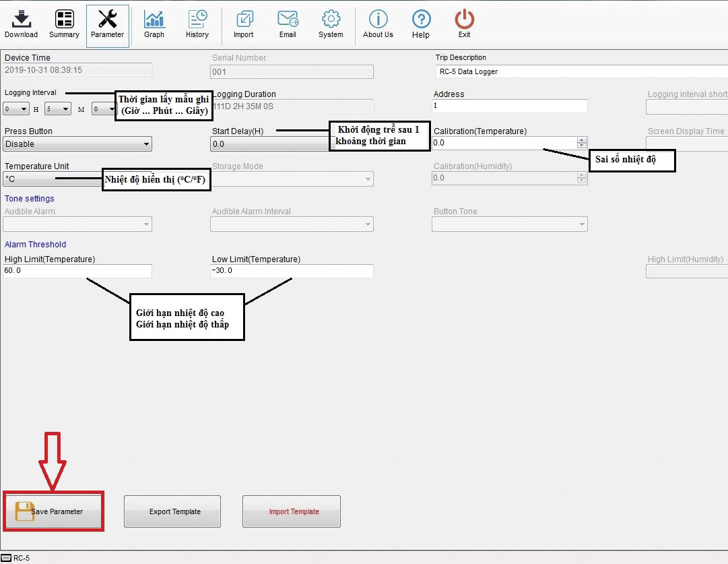Increase Calibration(Temperature) with up arrow
Image resolution: width=728 pixels, height=564 pixels.
[582, 140]
